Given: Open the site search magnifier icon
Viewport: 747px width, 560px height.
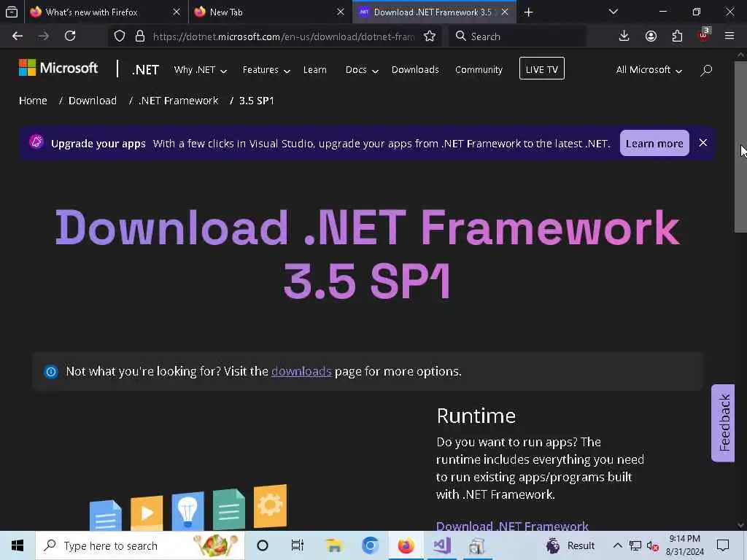Looking at the screenshot, I should 706,70.
